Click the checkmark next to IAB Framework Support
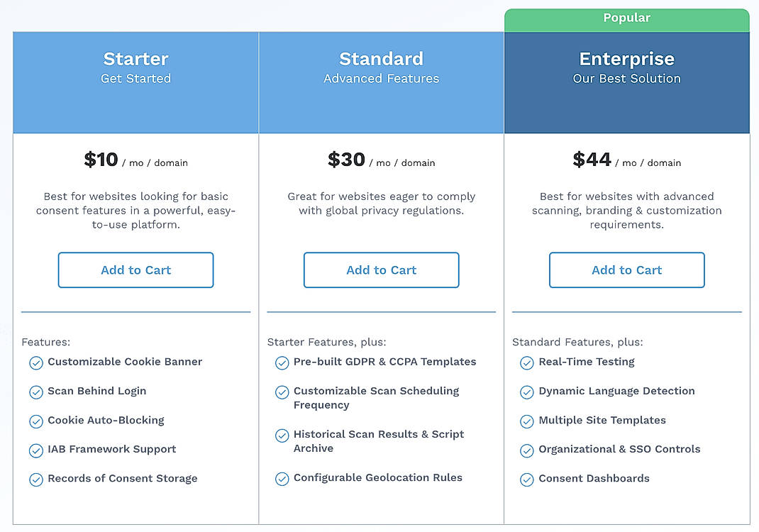Screen dimensions: 759x532 click(36, 450)
